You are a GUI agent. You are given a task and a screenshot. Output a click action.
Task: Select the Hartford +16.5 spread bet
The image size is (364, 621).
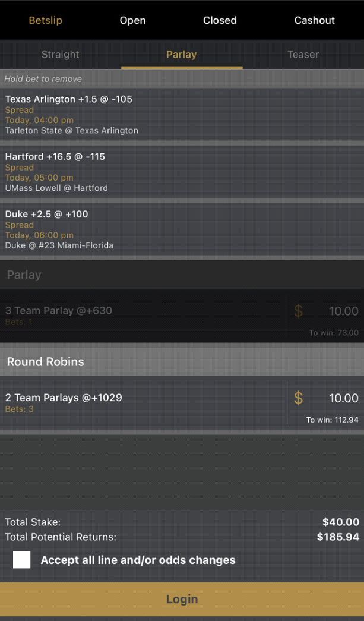(182, 172)
